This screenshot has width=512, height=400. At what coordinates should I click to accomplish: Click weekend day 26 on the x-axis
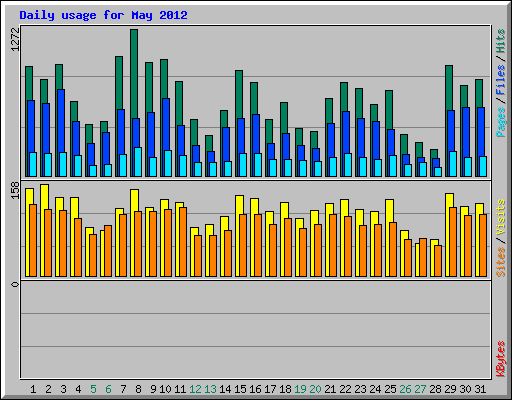[405, 389]
